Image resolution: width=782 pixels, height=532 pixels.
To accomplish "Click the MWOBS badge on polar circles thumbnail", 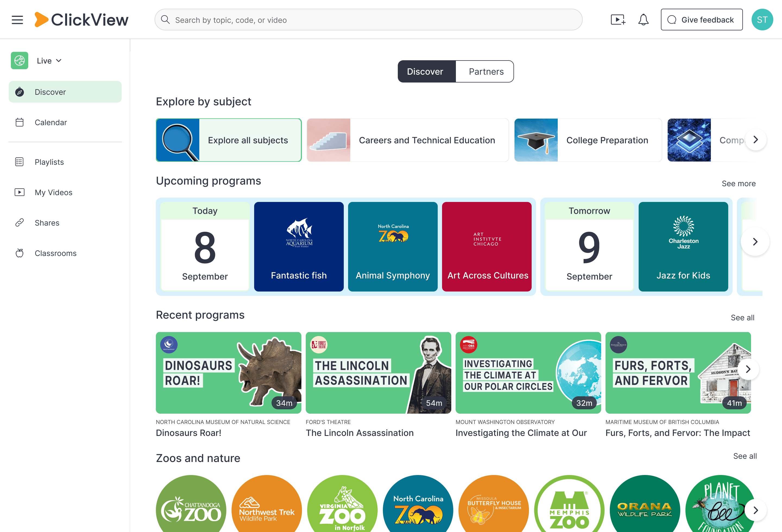I will [469, 344].
